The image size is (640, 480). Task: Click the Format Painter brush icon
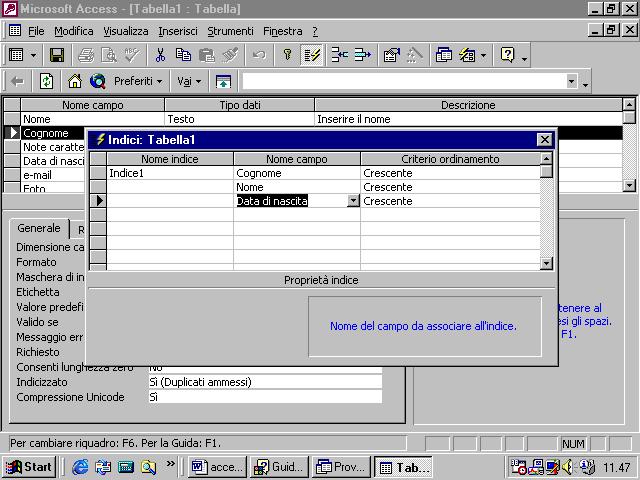tap(230, 55)
